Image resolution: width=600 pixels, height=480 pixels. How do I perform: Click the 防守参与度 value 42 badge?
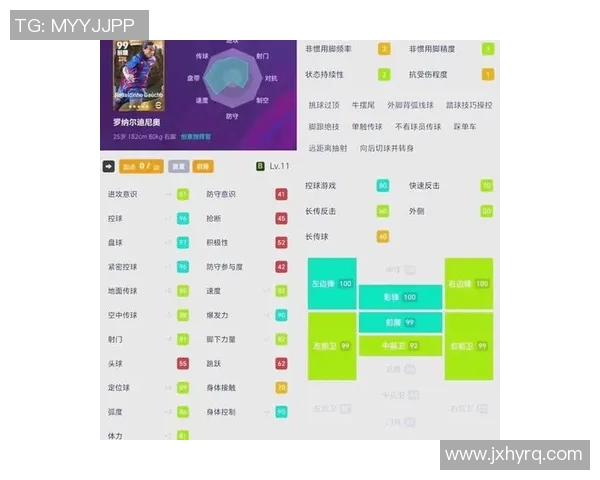point(281,267)
